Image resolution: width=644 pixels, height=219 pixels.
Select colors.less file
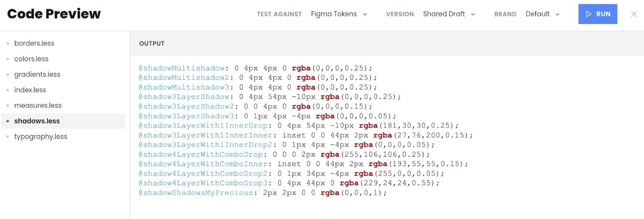pyautogui.click(x=31, y=59)
